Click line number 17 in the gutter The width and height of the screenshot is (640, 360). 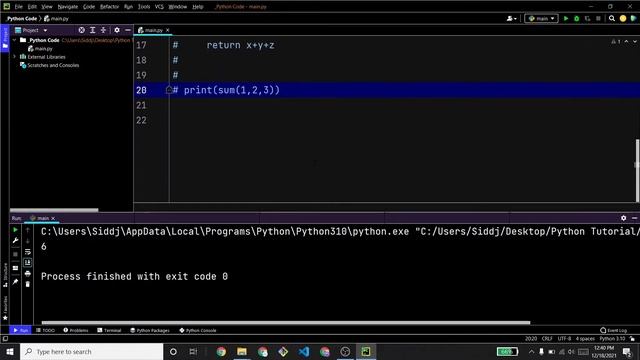click(141, 45)
